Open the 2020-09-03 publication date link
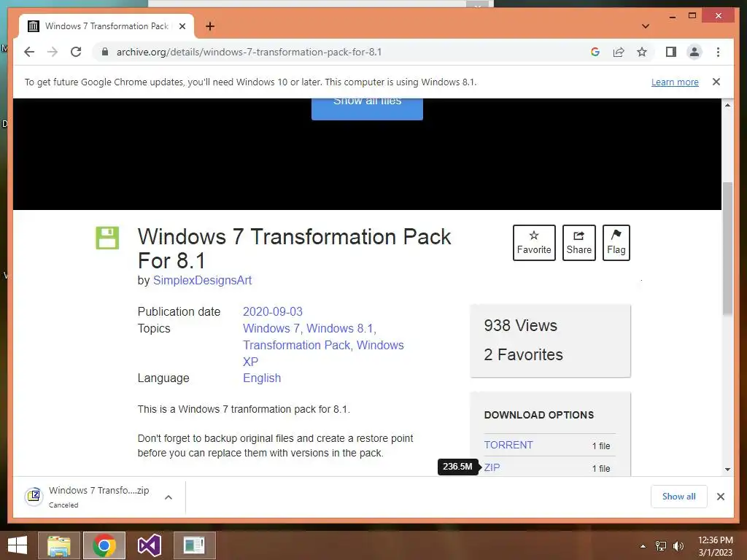The width and height of the screenshot is (747, 560). (x=273, y=311)
